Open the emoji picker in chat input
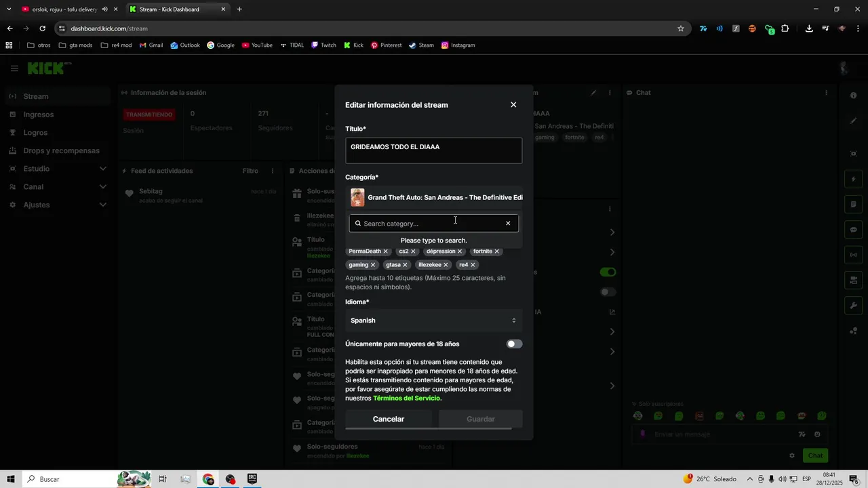868x488 pixels. coord(817,434)
